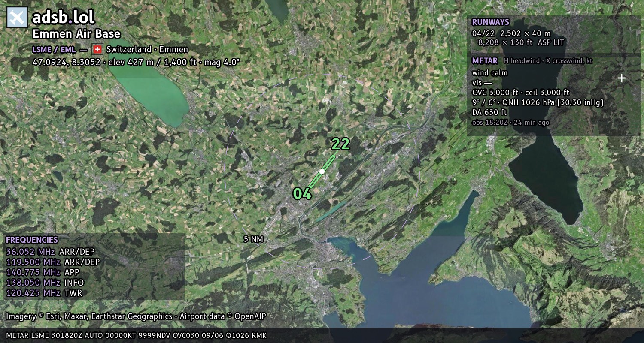
Task: Click the 36.052 MHz ARR/DEP frequency
Action: (50, 252)
